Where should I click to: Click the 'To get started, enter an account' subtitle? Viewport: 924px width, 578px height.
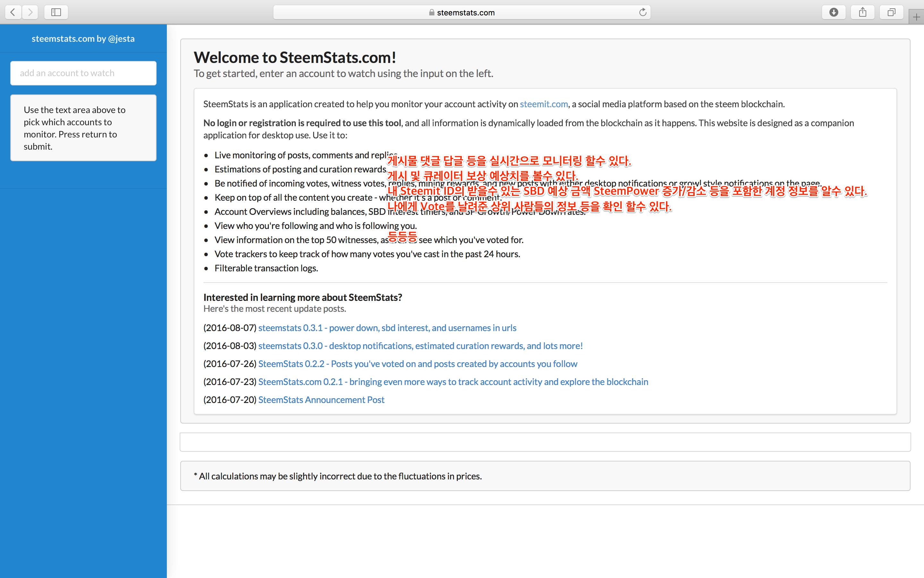(344, 74)
